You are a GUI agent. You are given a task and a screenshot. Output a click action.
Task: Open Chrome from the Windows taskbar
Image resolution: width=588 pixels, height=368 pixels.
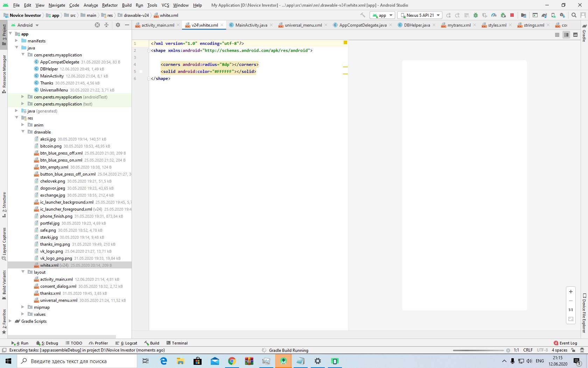[x=232, y=361]
